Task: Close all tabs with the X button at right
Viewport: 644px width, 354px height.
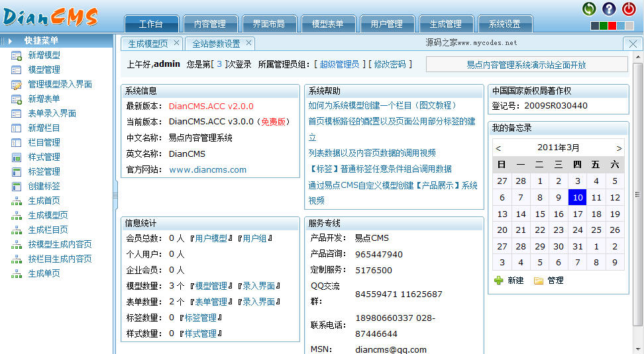Action: [633, 44]
